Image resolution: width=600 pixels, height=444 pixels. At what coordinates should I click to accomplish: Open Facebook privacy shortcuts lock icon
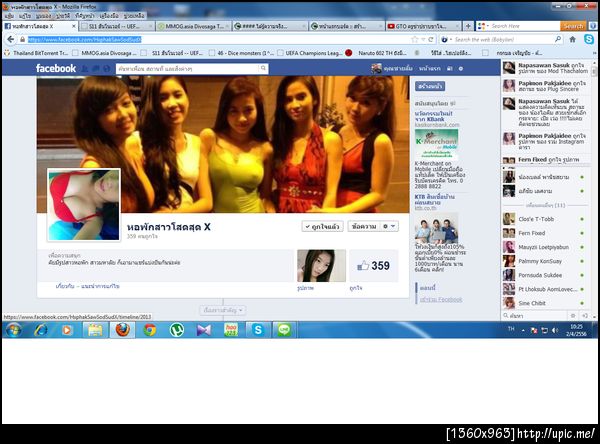point(450,69)
